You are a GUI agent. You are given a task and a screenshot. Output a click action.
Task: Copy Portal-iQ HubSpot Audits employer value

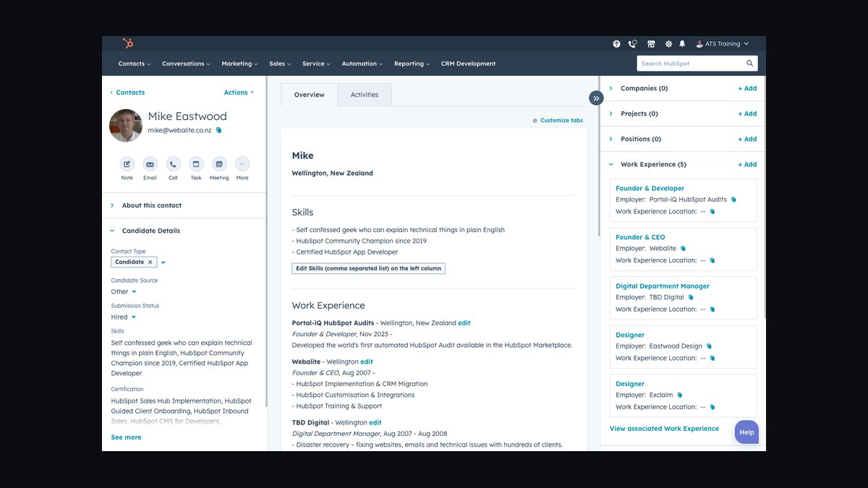click(733, 200)
